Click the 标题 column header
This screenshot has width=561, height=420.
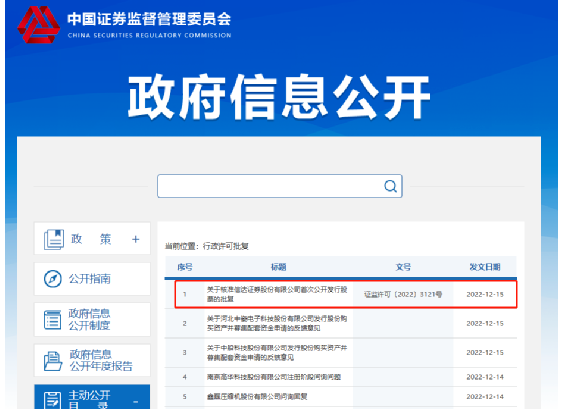278,267
